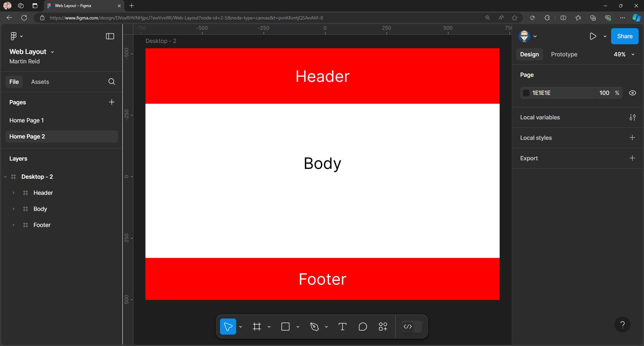Close the Web Layout – Figma tab
The image size is (644, 346).
[119, 6]
